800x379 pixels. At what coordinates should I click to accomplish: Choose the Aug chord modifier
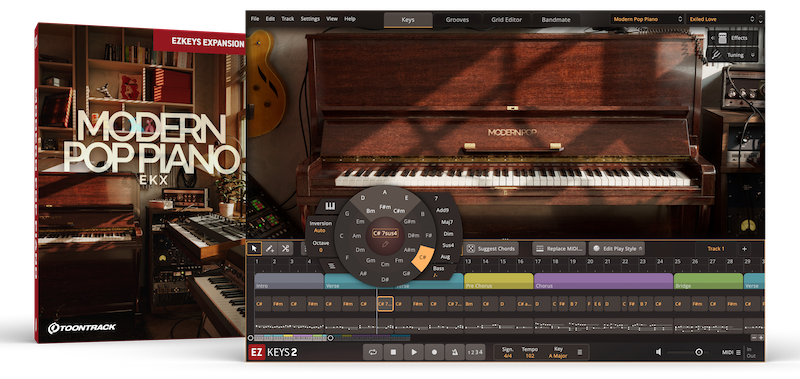coord(445,257)
